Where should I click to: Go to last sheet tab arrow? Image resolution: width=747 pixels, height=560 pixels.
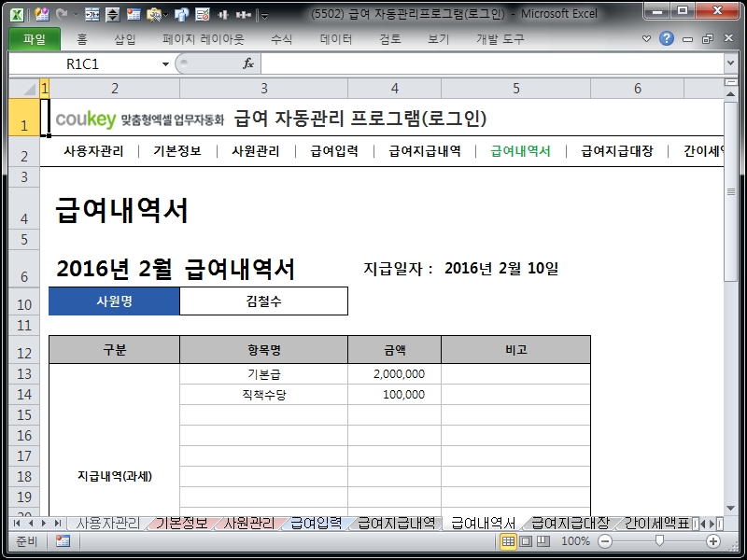(58, 524)
